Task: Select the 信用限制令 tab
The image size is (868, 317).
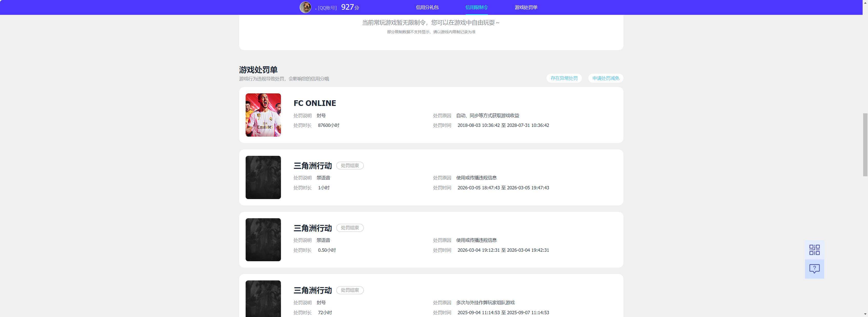Action: pos(476,7)
